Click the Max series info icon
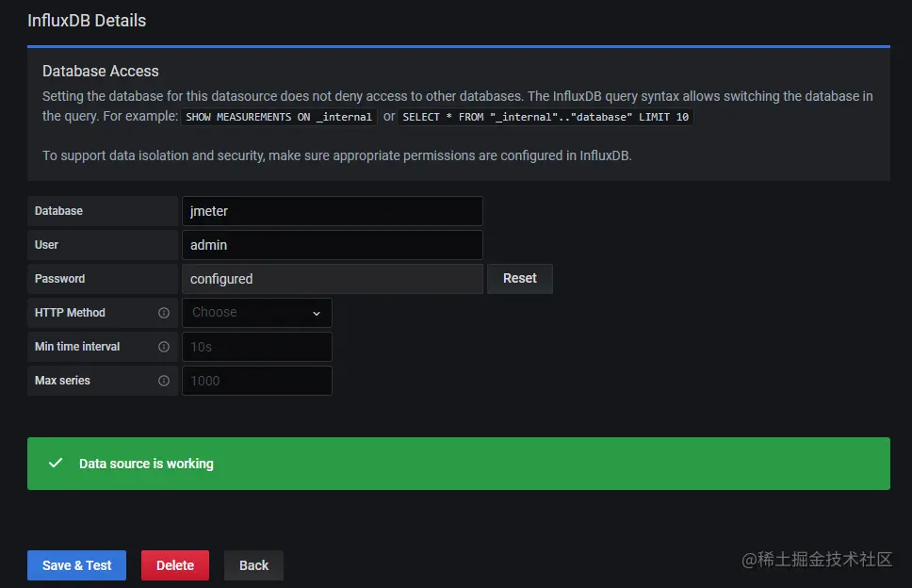Screen dimensions: 912x588 click(164, 381)
